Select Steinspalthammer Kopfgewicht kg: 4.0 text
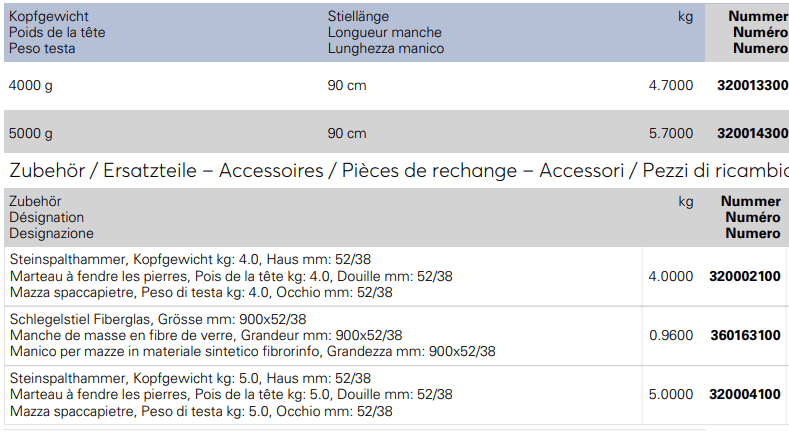 (x=190, y=260)
